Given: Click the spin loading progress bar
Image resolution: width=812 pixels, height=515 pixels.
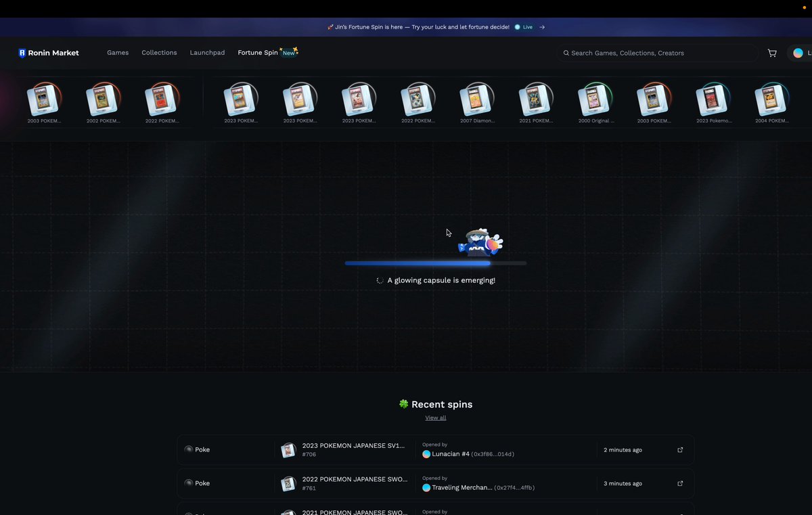Looking at the screenshot, I should [x=436, y=263].
